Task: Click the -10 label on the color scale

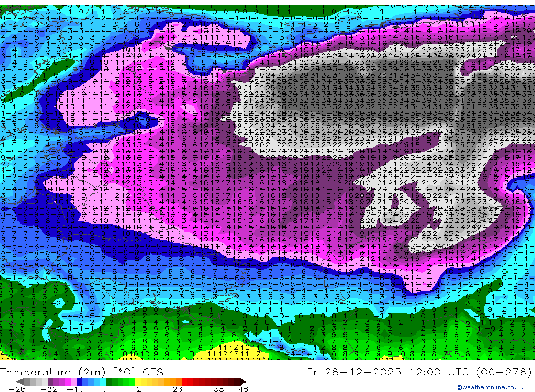Action: (x=75, y=389)
